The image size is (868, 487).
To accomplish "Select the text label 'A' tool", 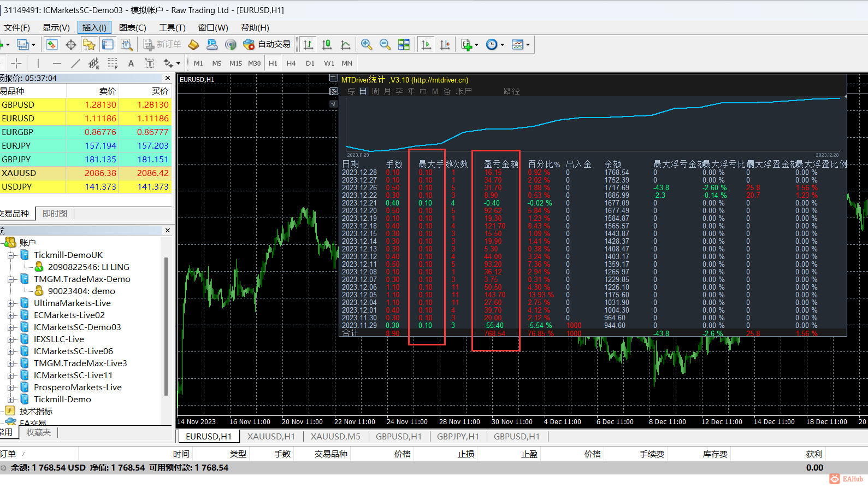I will coord(131,63).
